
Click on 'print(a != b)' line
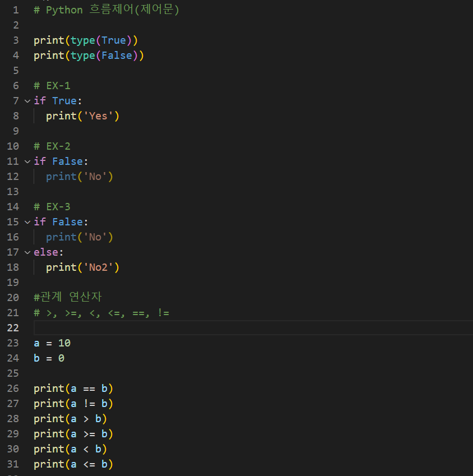click(73, 404)
